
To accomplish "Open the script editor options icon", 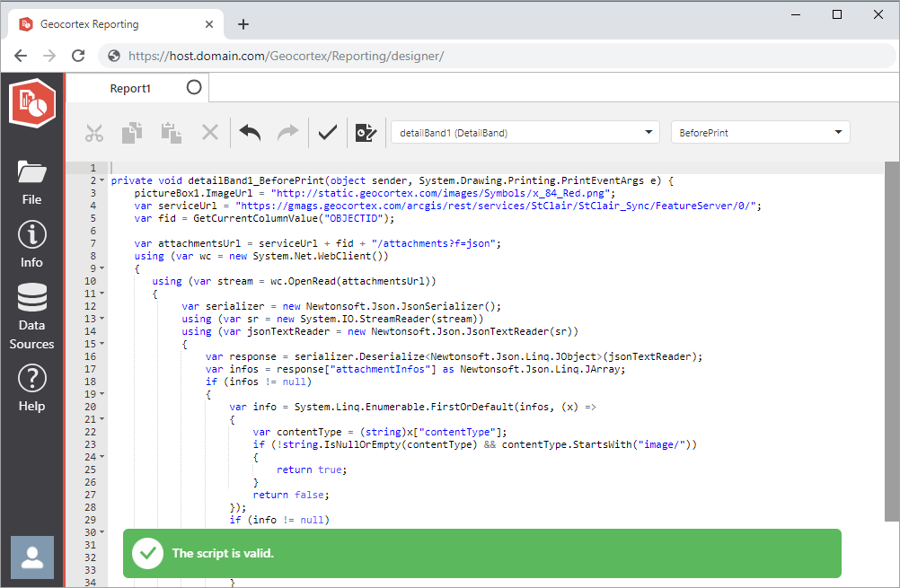I will [365, 132].
